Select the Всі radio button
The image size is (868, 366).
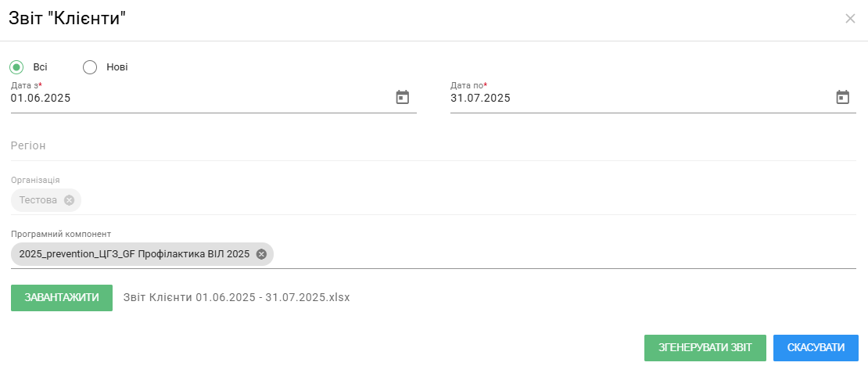(x=16, y=67)
